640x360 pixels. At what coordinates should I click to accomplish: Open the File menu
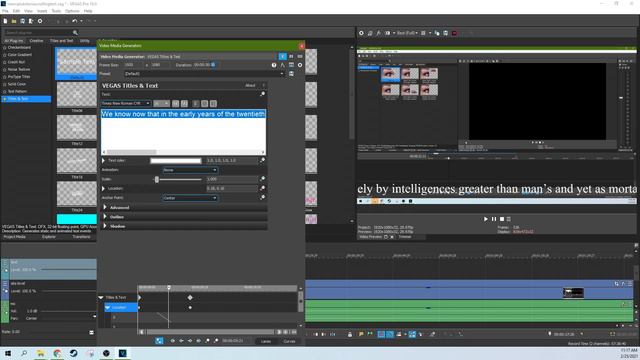5,11
